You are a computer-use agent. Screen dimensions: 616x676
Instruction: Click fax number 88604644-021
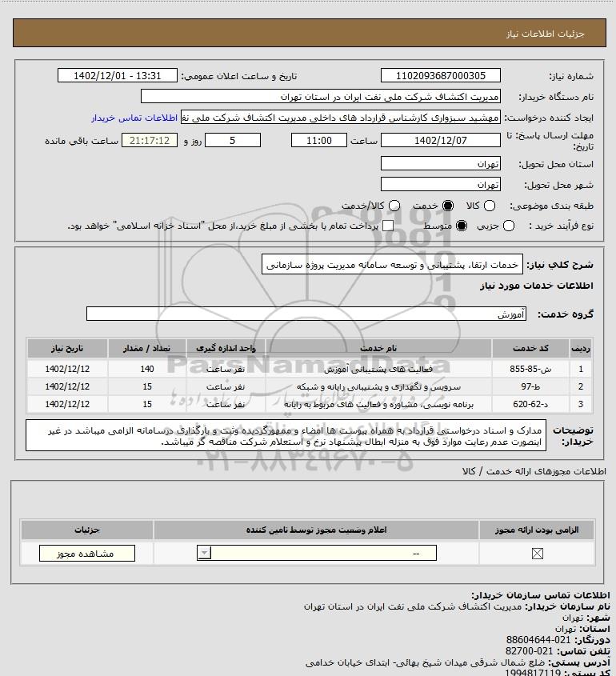[x=538, y=640]
